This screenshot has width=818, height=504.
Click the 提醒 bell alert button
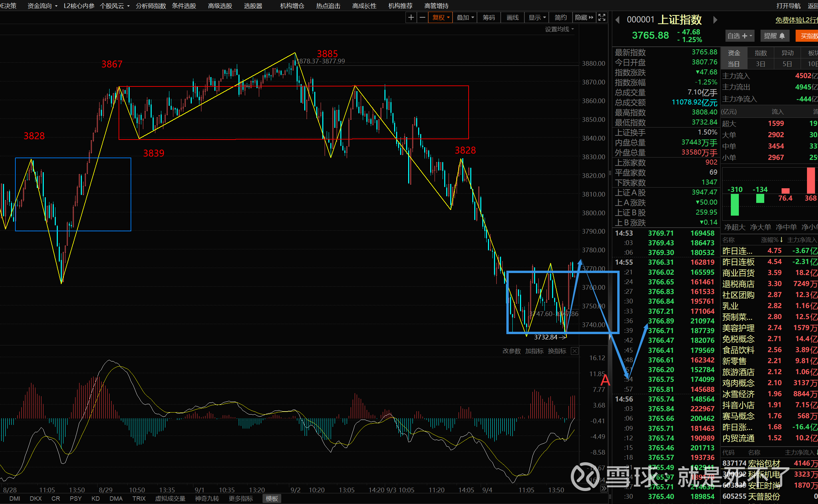pyautogui.click(x=774, y=36)
